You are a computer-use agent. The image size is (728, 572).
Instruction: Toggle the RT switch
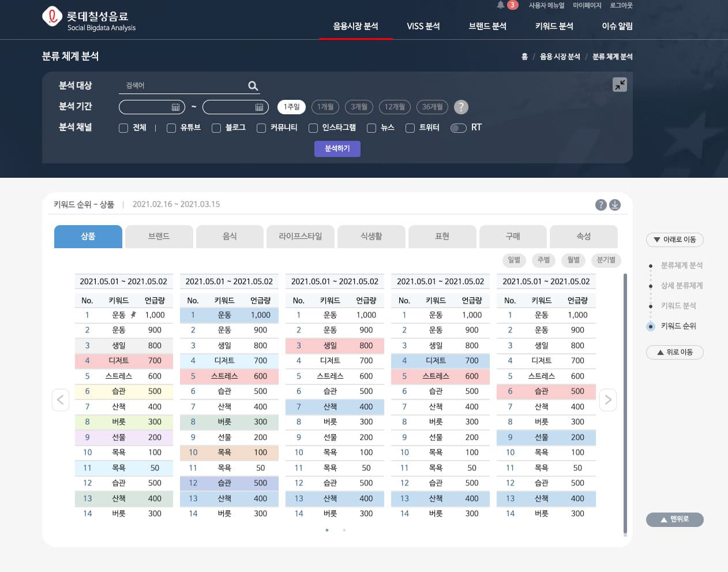click(x=459, y=128)
